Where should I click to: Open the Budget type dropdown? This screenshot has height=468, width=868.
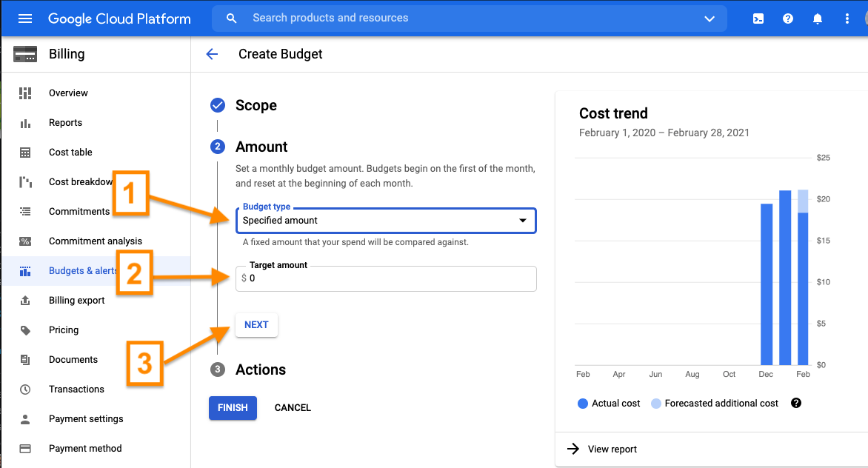[x=386, y=220]
